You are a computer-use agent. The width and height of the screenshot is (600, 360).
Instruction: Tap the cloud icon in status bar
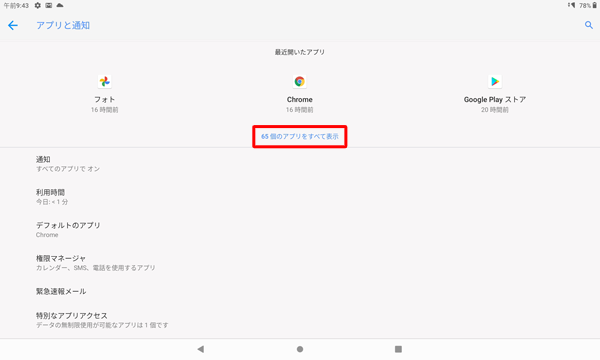pyautogui.click(x=60, y=5)
